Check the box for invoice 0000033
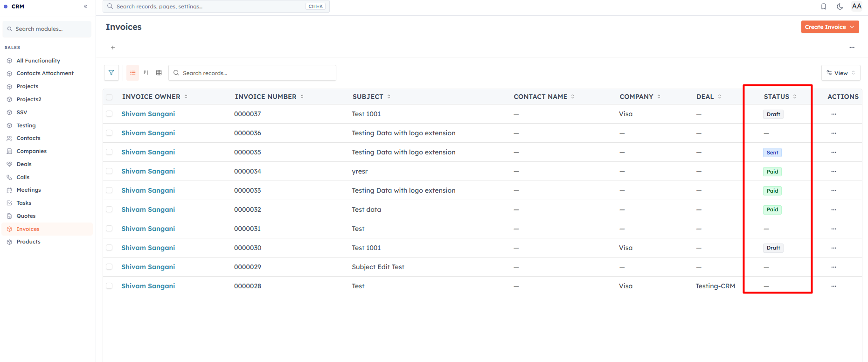 click(x=109, y=190)
